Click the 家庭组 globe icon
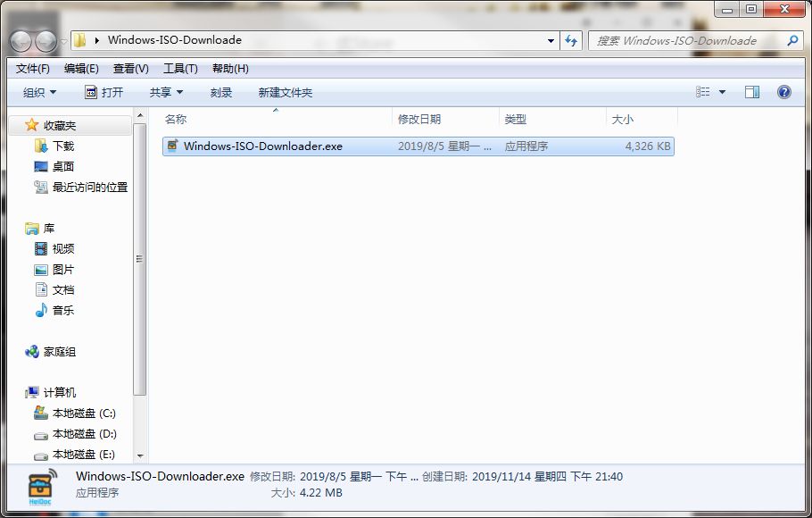 tap(31, 351)
